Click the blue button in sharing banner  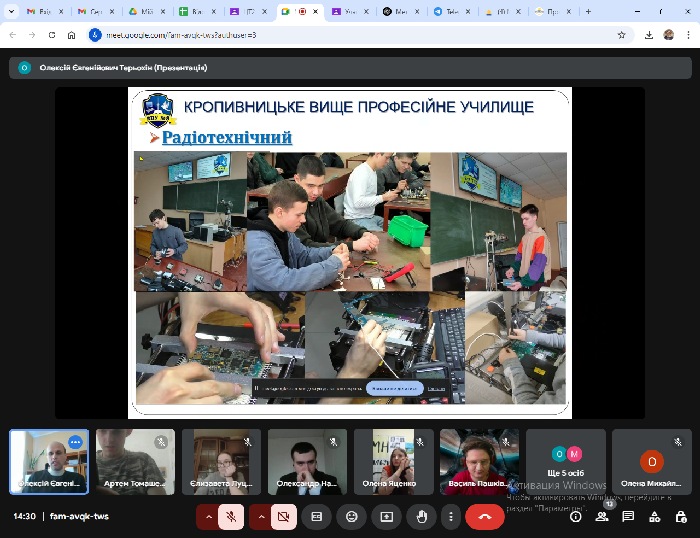[393, 388]
